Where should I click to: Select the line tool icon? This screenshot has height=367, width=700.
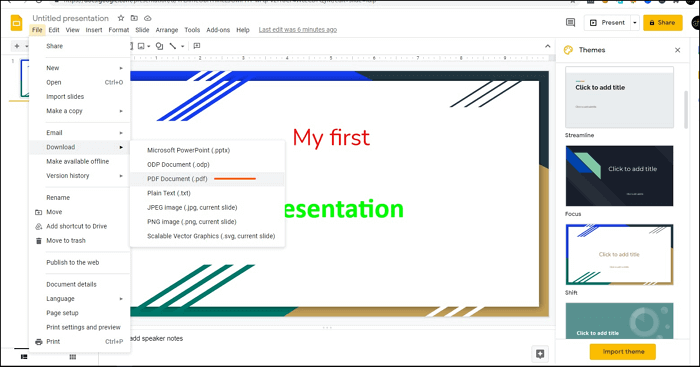tap(173, 46)
